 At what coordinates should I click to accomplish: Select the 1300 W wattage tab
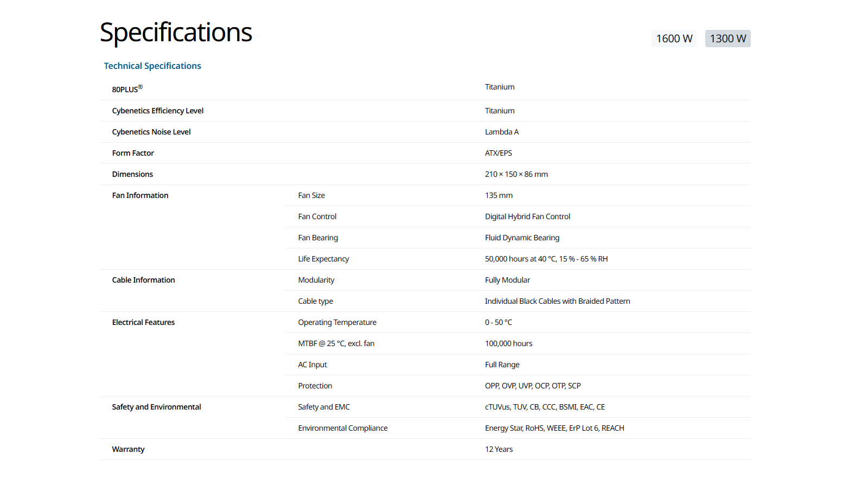[x=727, y=39]
